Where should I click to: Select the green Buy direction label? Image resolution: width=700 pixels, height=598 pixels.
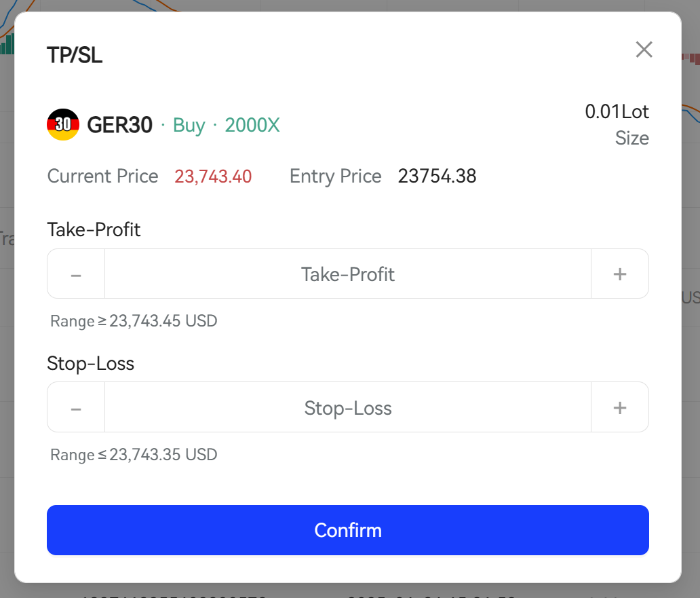click(189, 126)
